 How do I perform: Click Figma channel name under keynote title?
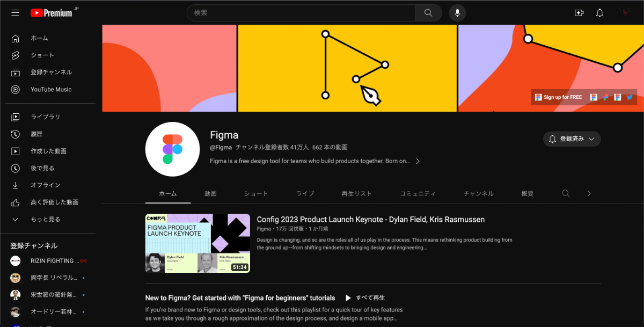pos(264,229)
